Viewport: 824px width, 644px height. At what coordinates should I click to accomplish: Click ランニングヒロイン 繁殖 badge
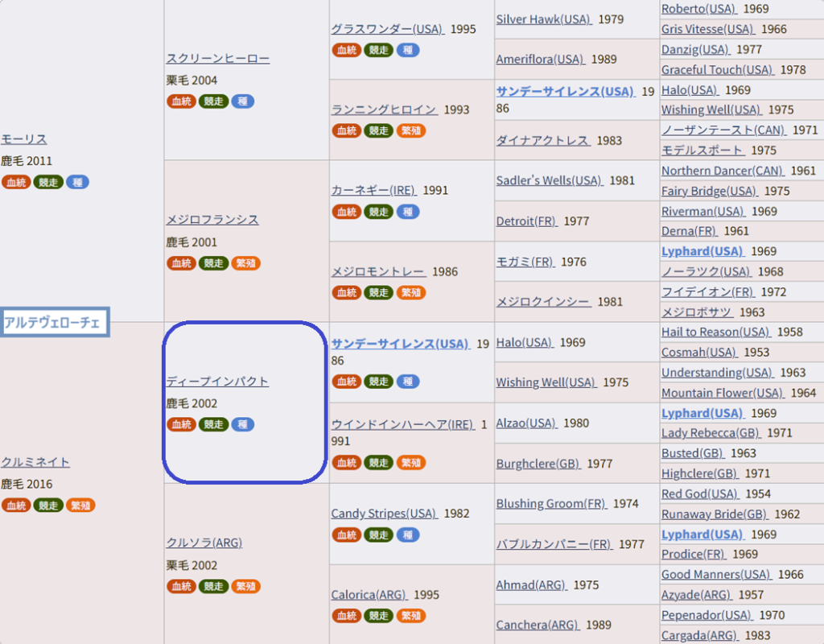411,130
